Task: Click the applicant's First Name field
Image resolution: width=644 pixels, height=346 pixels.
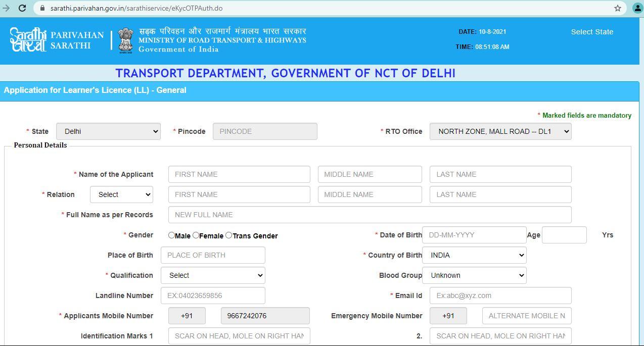Action: click(239, 174)
